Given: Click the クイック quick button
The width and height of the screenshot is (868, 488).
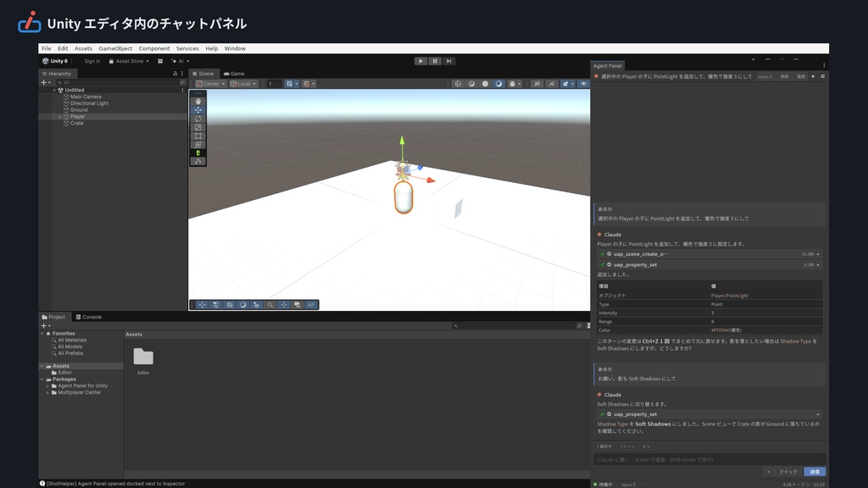Looking at the screenshot, I should pos(787,472).
